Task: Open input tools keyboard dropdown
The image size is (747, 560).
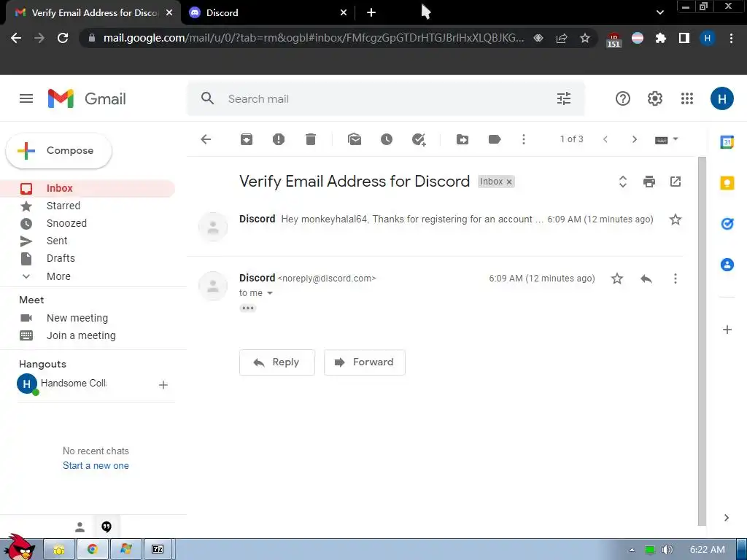Action: coord(667,139)
